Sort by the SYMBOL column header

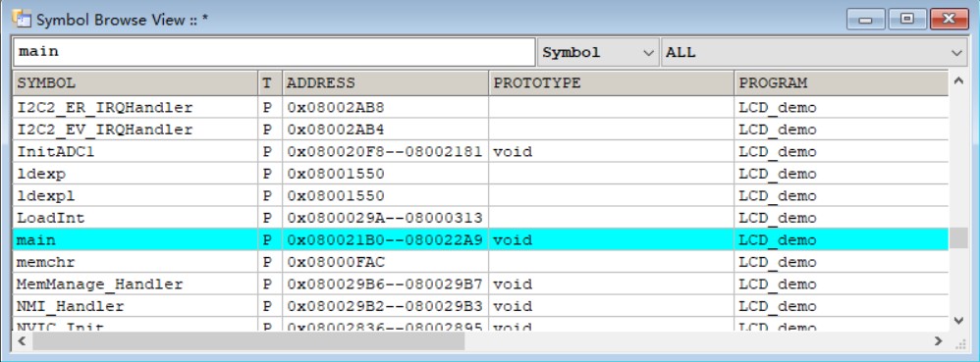[135, 83]
